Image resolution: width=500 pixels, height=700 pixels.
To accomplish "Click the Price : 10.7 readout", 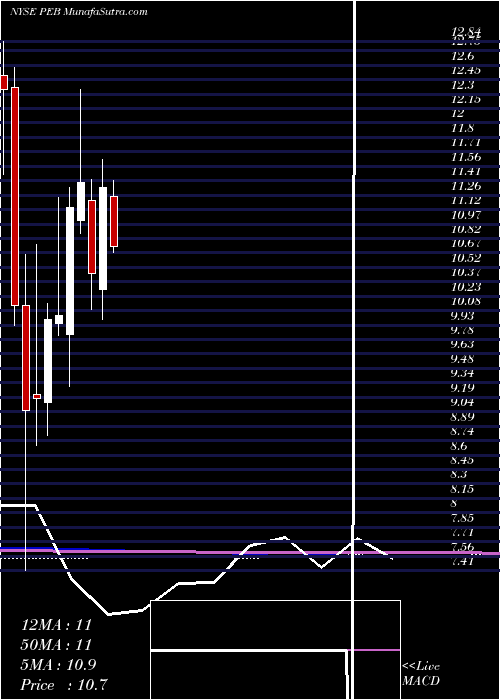I will pyautogui.click(x=64, y=684).
